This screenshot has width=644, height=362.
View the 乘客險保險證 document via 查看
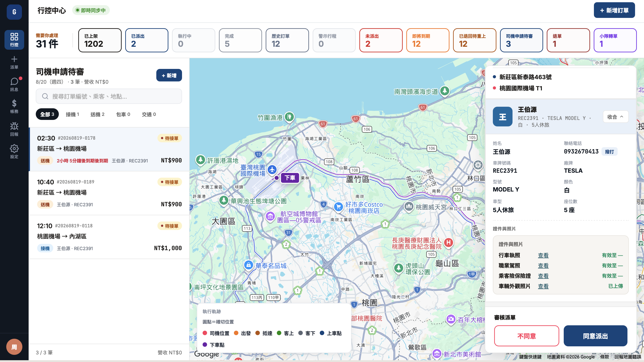543,276
